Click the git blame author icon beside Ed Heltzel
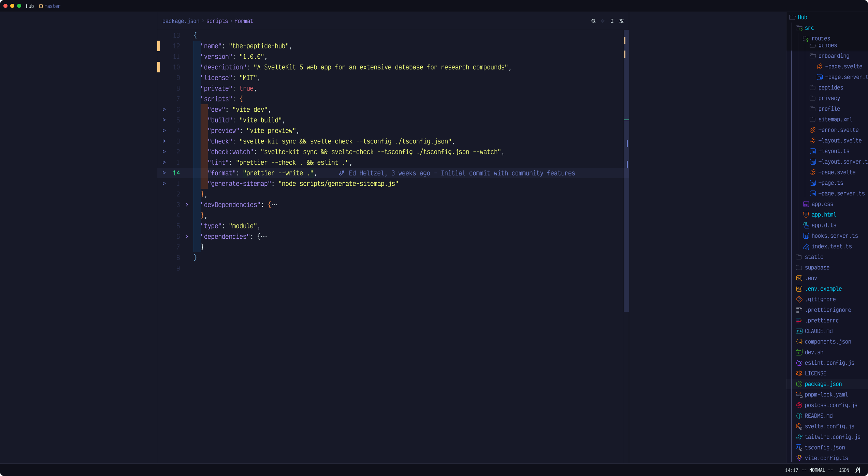 (342, 173)
